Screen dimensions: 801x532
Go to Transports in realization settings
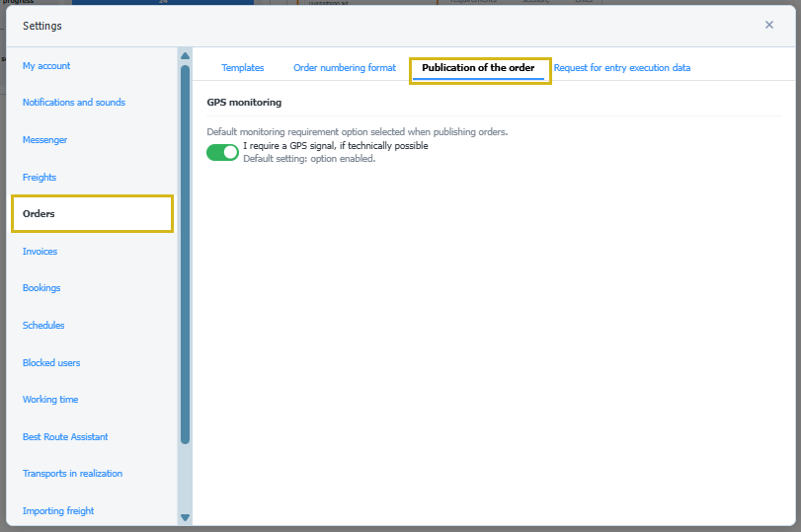(x=72, y=474)
